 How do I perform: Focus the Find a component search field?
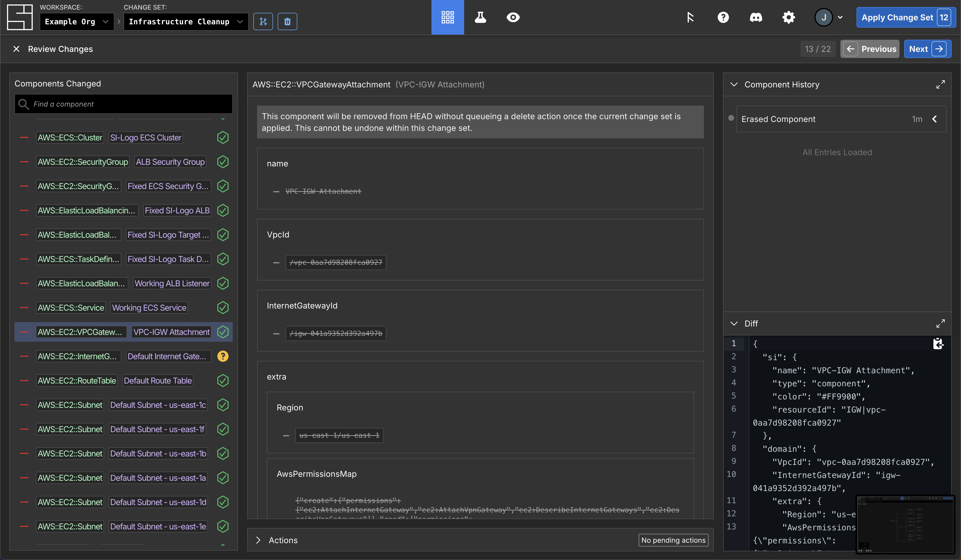point(124,104)
